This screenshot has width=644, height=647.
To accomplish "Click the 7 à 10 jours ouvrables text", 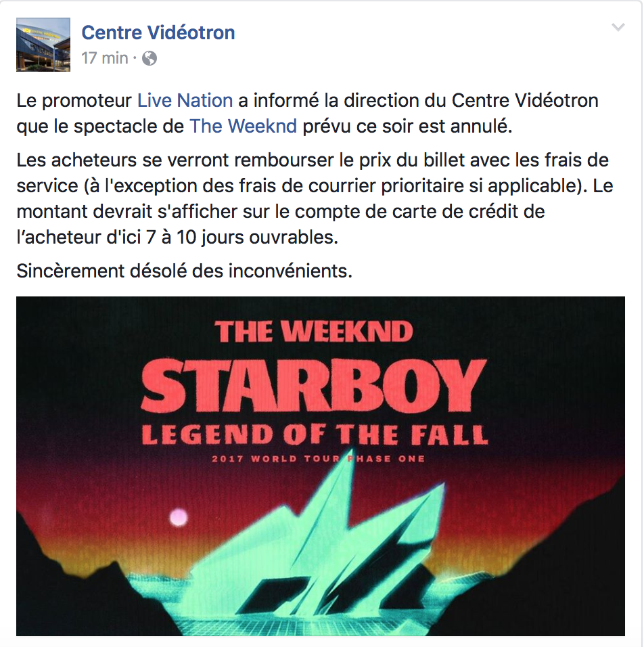I will click(242, 238).
